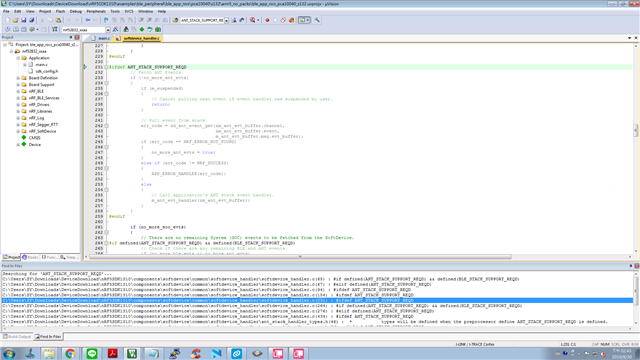Collapse code fold at line 242
The width and height of the screenshot is (640, 360).
click(106, 126)
